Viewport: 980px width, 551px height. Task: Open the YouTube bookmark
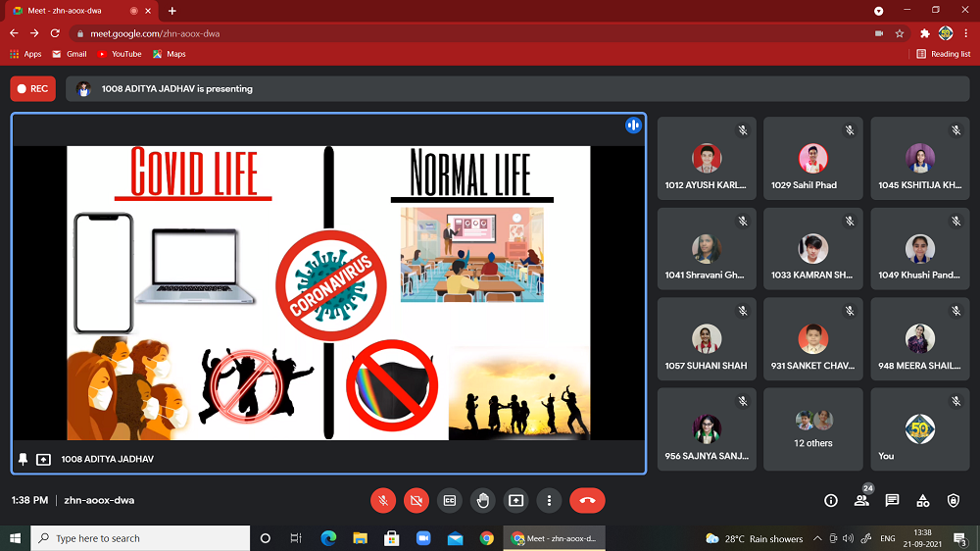point(120,54)
